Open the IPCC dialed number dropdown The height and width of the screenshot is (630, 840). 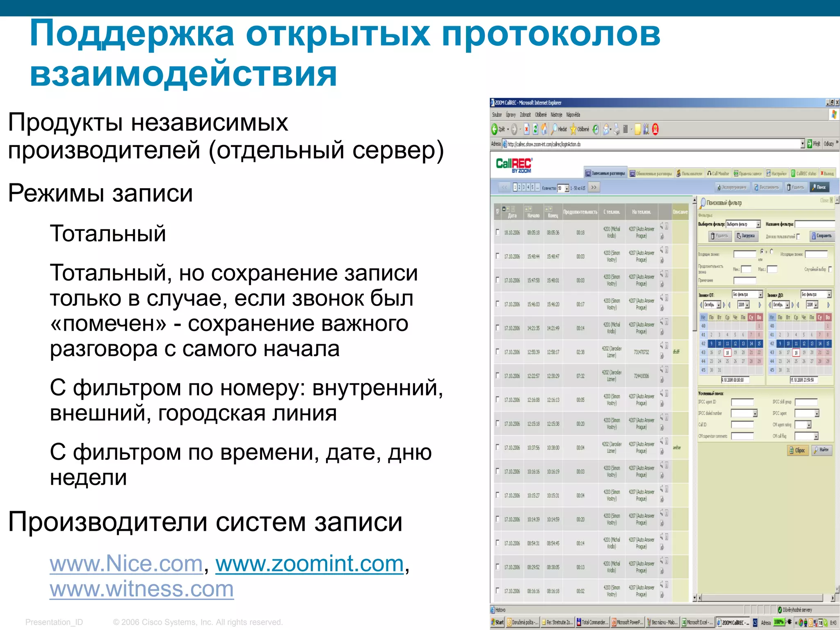pyautogui.click(x=755, y=414)
